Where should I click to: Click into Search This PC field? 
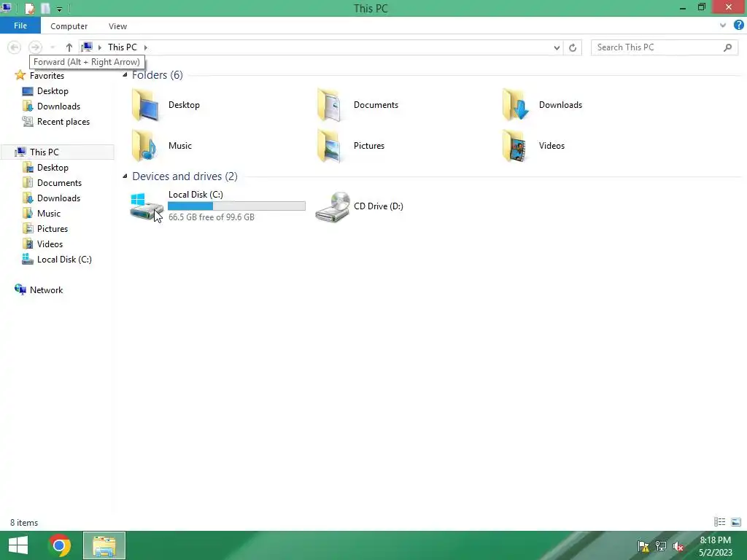click(657, 47)
